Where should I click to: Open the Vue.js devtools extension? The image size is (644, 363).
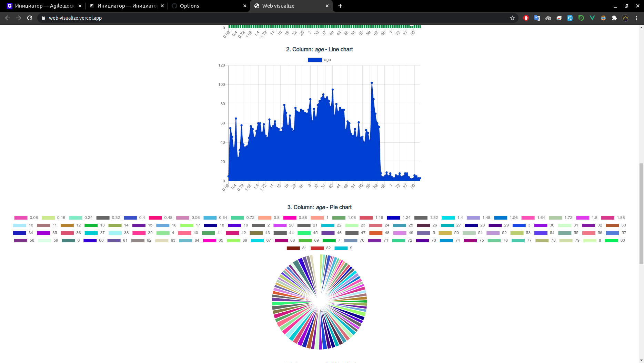click(592, 18)
